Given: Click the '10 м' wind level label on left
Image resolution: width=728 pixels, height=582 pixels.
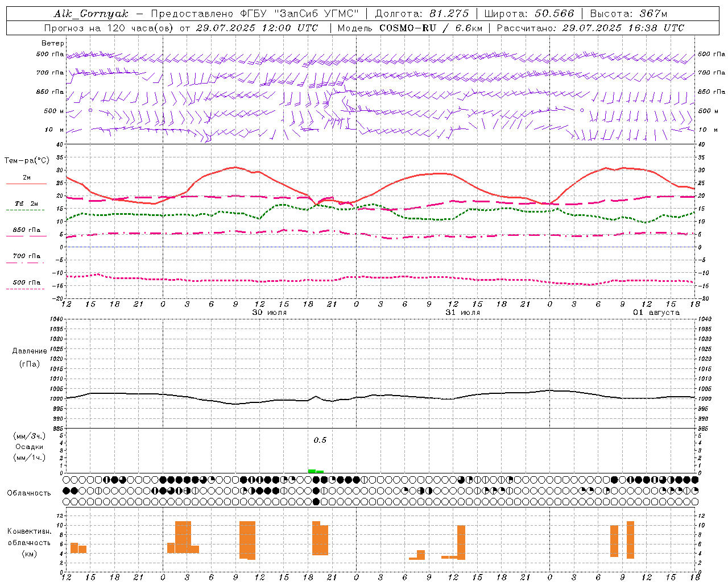Looking at the screenshot, I should coord(55,130).
